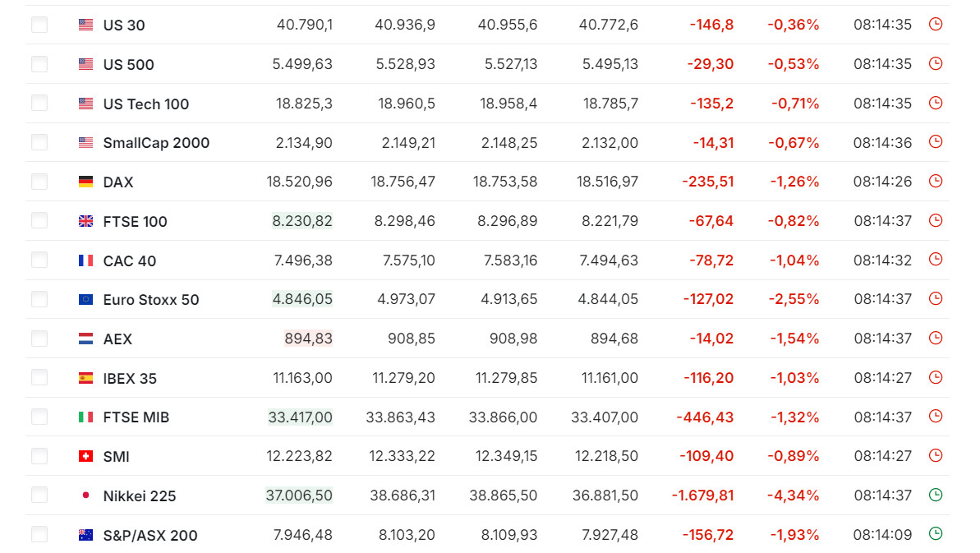
Task: Click the S&P/ASX 200 green clock icon
Action: 935,534
